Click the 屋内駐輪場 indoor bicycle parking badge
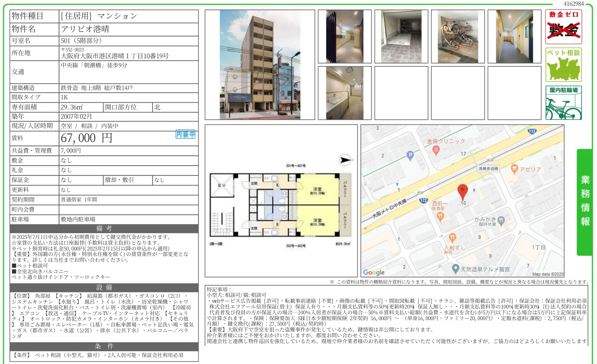Image resolution: width=597 pixels, height=364 pixels. click(563, 103)
